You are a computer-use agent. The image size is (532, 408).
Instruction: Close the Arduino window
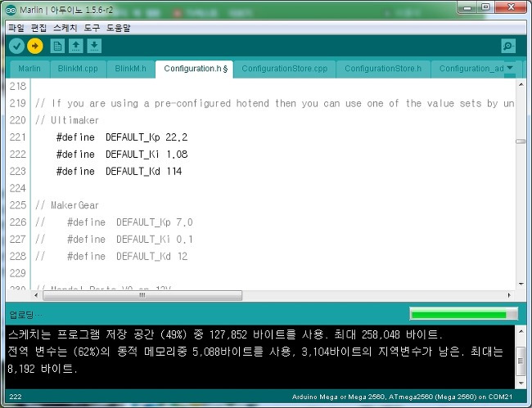pyautogui.click(x=511, y=7)
